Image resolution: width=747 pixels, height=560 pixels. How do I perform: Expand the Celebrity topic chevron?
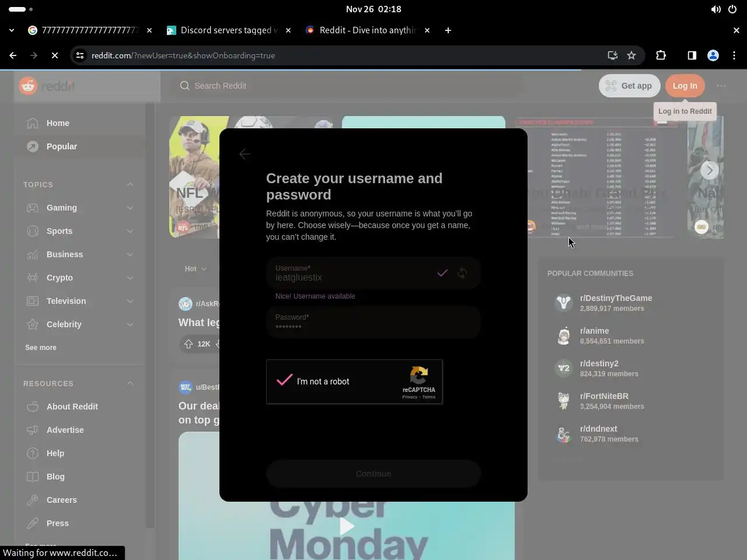coord(130,324)
